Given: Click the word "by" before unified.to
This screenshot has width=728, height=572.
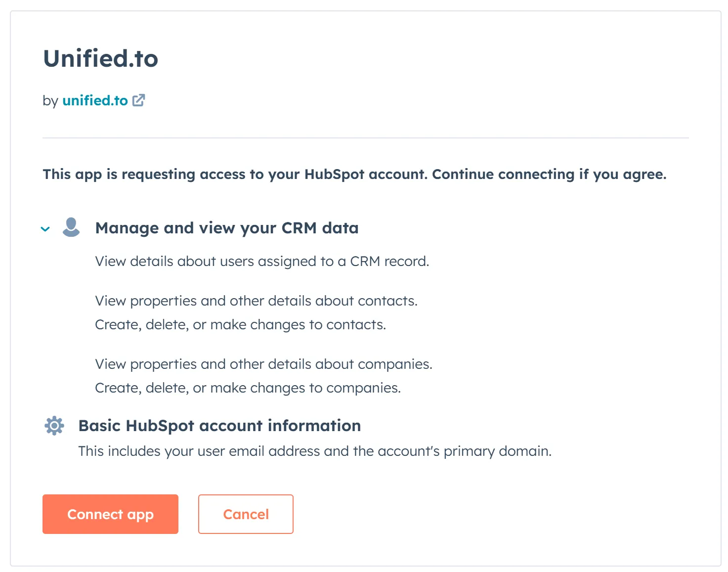Looking at the screenshot, I should click(50, 101).
